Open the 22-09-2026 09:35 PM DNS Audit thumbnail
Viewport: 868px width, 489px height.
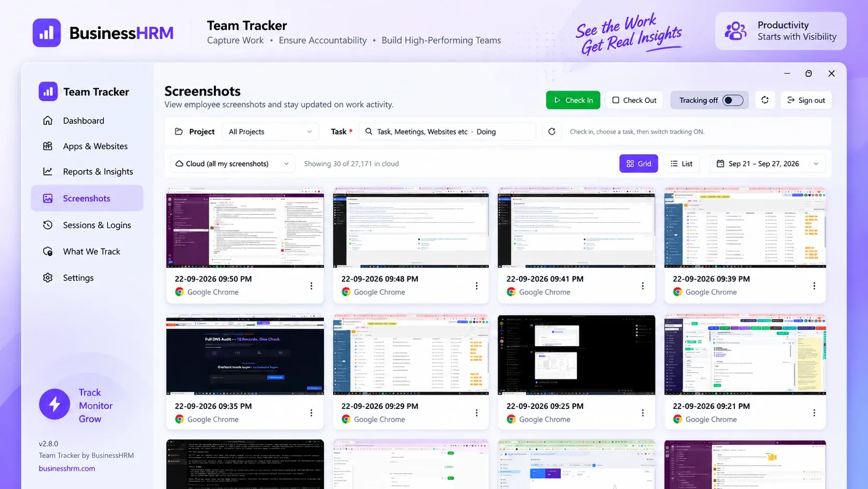tap(245, 355)
